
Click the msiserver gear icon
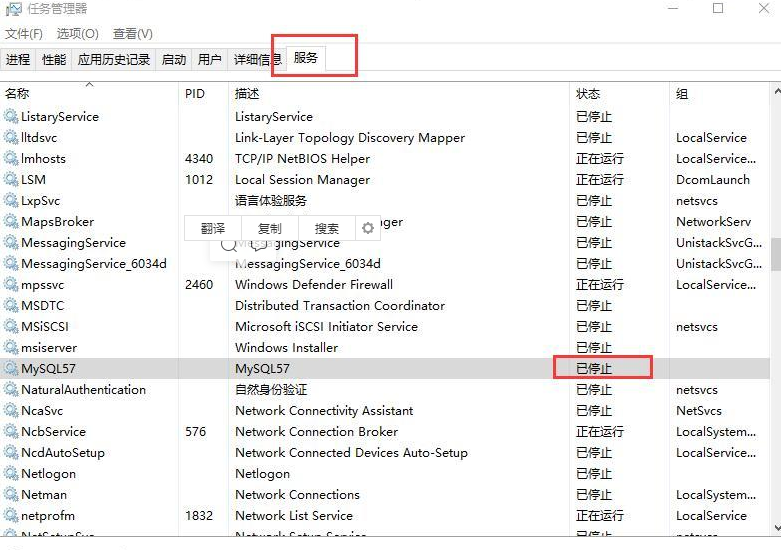coord(11,348)
